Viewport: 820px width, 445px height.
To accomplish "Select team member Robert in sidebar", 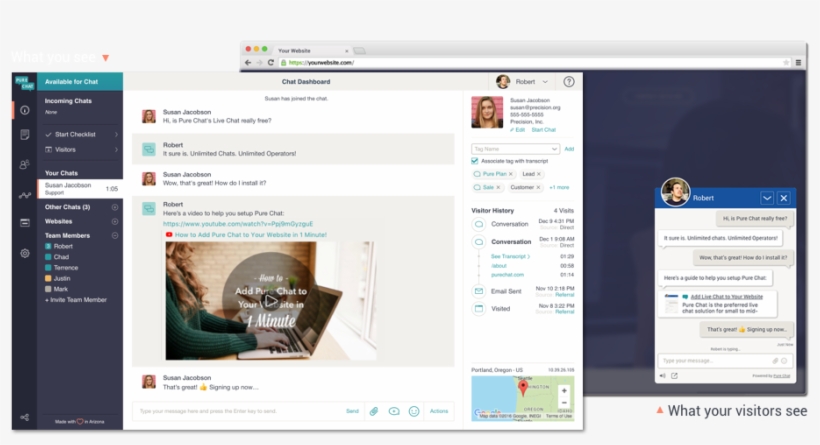I will (59, 246).
